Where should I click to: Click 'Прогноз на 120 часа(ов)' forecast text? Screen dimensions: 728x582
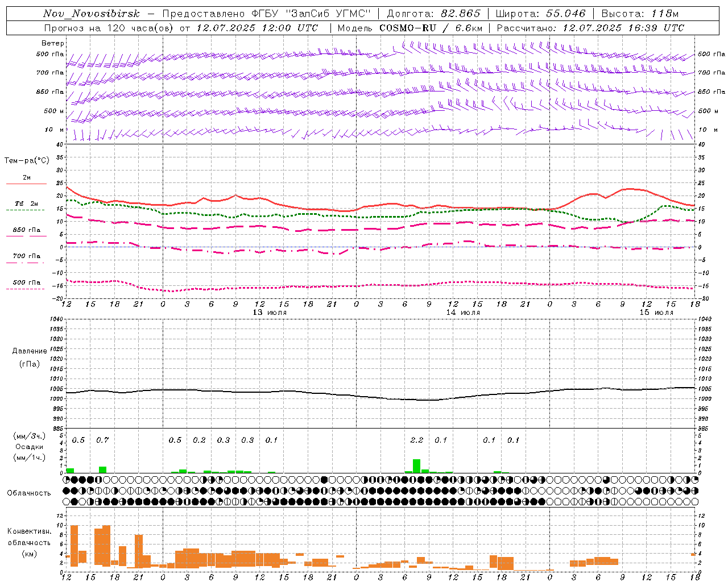point(109,28)
